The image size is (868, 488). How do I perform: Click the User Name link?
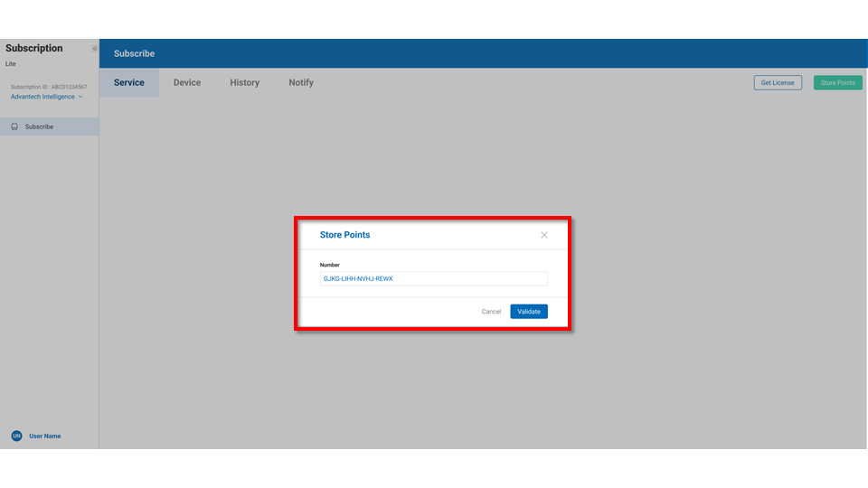45,436
